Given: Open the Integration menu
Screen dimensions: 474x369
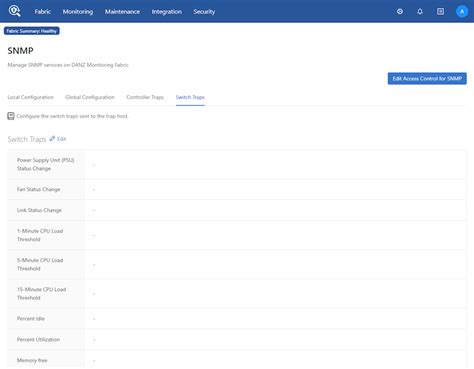Looking at the screenshot, I should point(167,12).
